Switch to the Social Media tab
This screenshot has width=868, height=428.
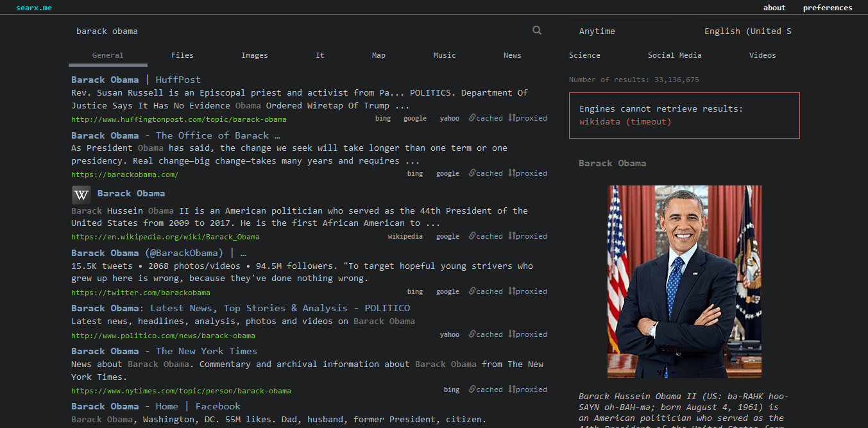pyautogui.click(x=674, y=55)
